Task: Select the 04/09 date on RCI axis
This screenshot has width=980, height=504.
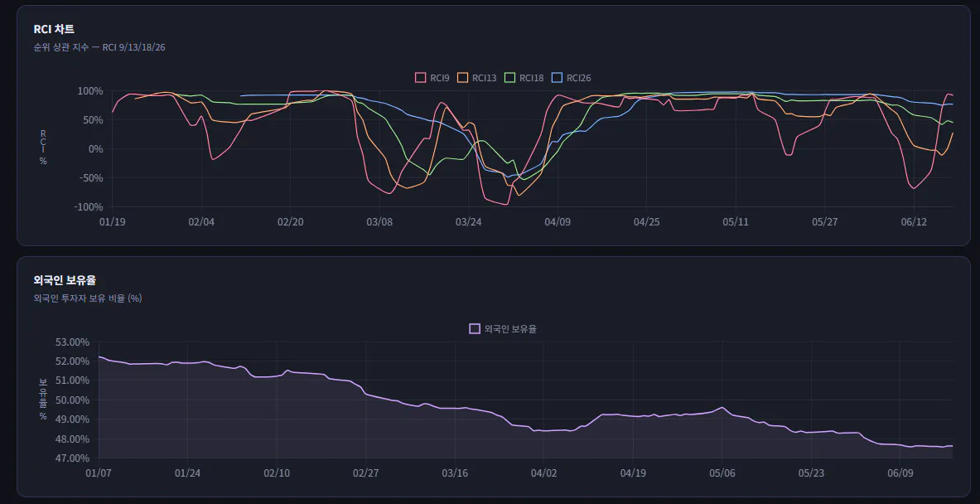Action: (558, 223)
